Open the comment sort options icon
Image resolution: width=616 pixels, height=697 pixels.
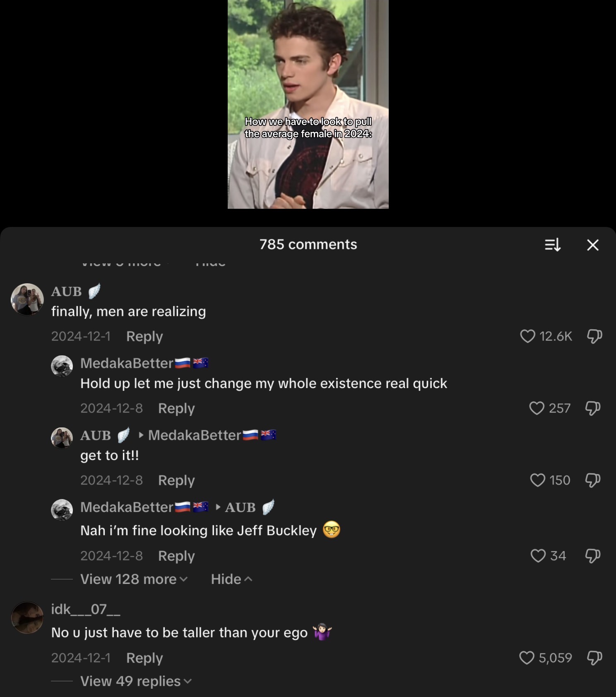tap(553, 245)
